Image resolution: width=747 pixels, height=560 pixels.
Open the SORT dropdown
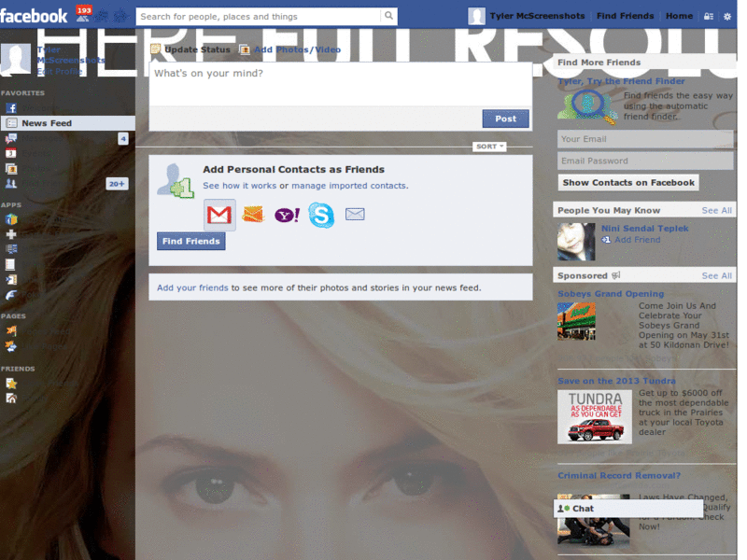click(x=489, y=147)
